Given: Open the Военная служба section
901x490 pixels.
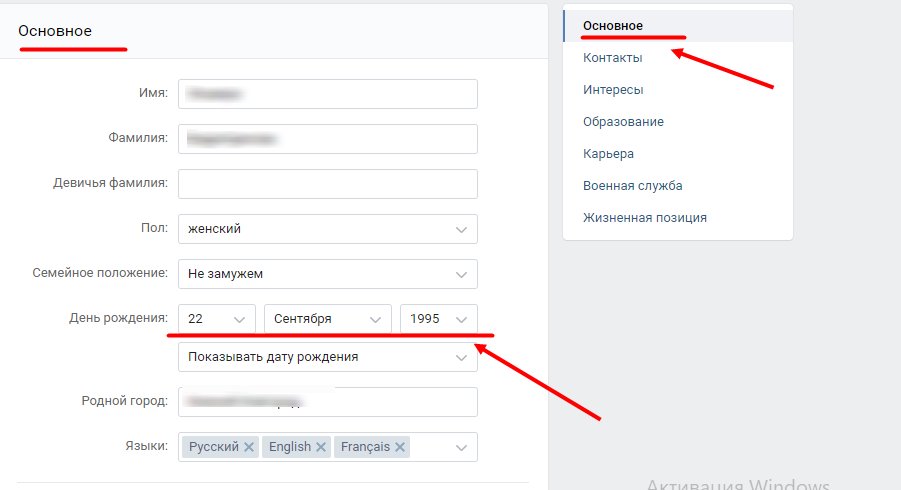Looking at the screenshot, I should tap(633, 186).
